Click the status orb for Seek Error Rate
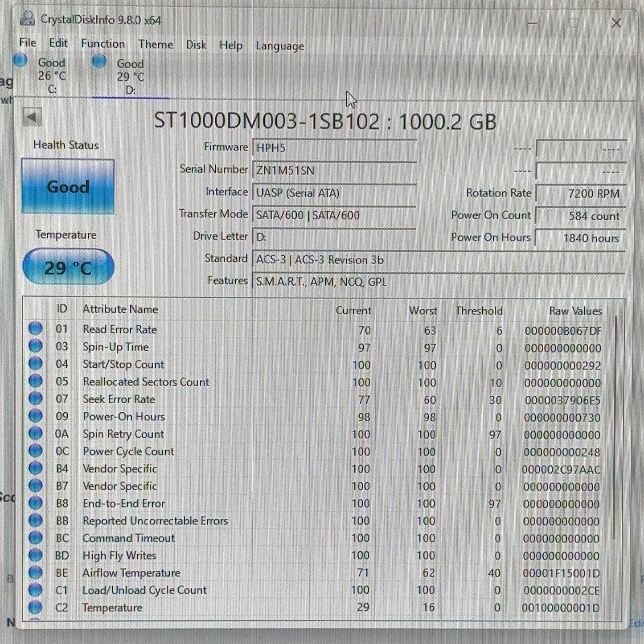The height and width of the screenshot is (644, 644). (x=35, y=398)
